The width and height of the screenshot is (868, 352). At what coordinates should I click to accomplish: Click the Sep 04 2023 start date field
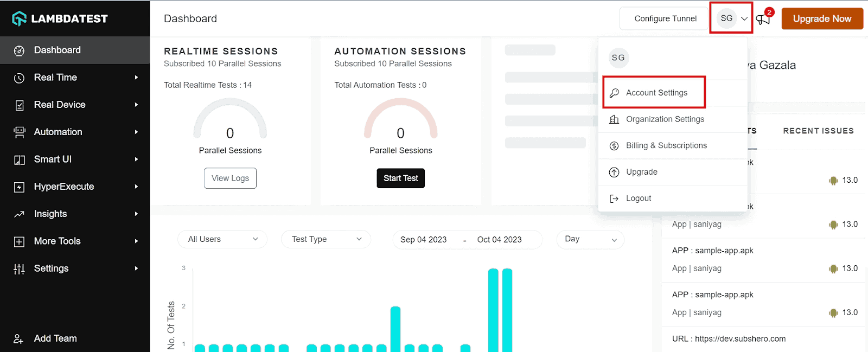[424, 240]
